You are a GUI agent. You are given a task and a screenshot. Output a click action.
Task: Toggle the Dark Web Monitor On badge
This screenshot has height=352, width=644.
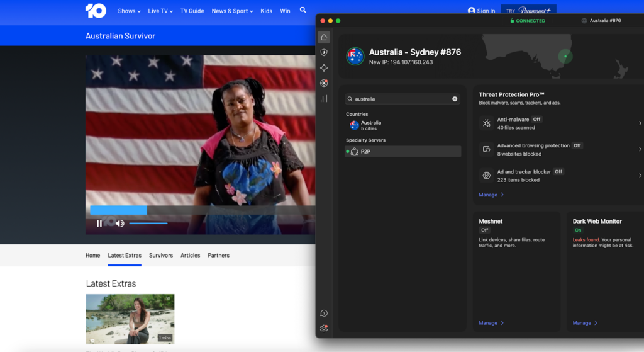pyautogui.click(x=578, y=230)
